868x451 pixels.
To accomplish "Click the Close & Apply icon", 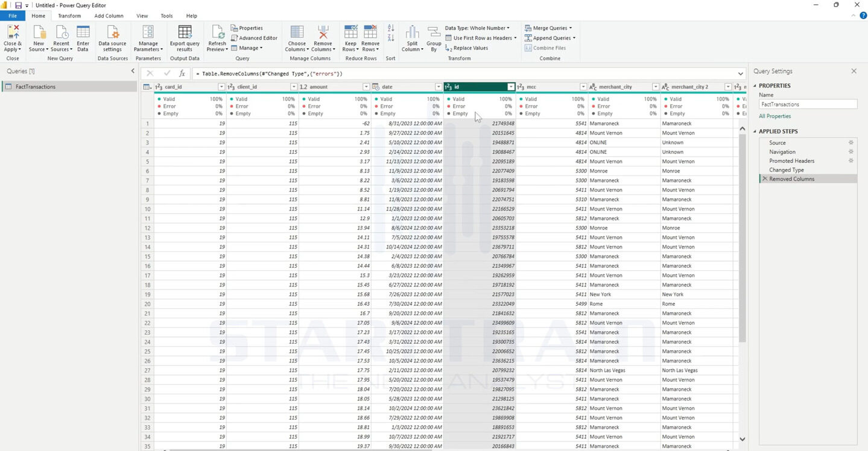I will coord(12,32).
